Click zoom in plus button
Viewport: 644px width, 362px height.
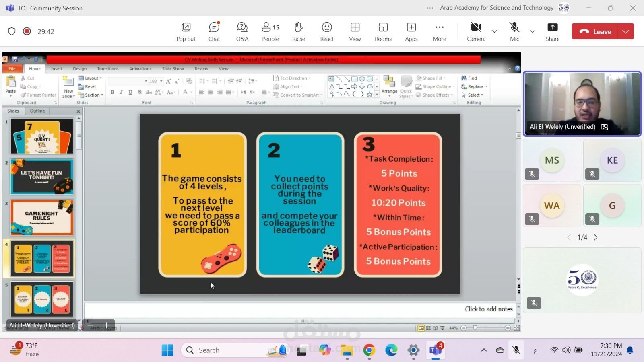[x=508, y=328]
